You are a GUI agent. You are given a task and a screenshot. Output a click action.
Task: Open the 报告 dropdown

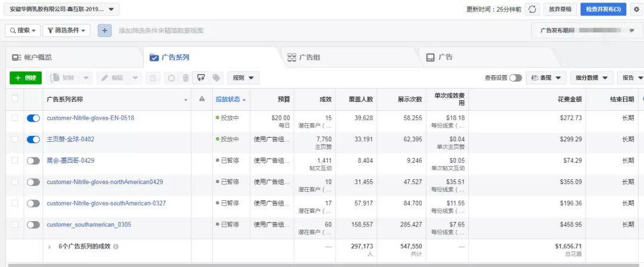(x=631, y=78)
